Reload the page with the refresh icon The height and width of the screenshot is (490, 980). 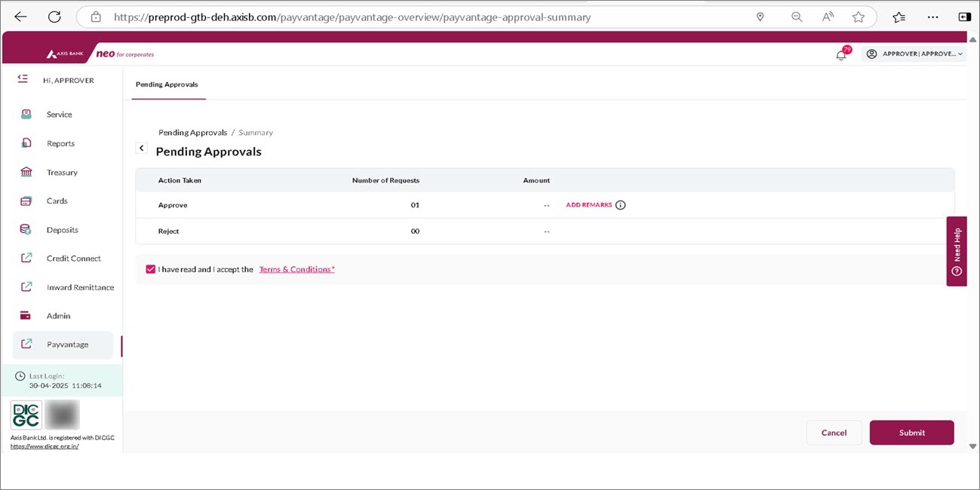(54, 17)
